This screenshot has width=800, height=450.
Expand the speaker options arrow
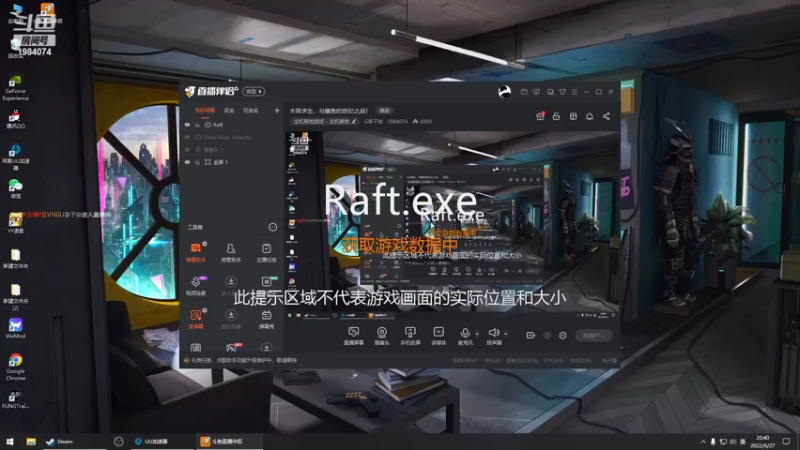pos(506,334)
